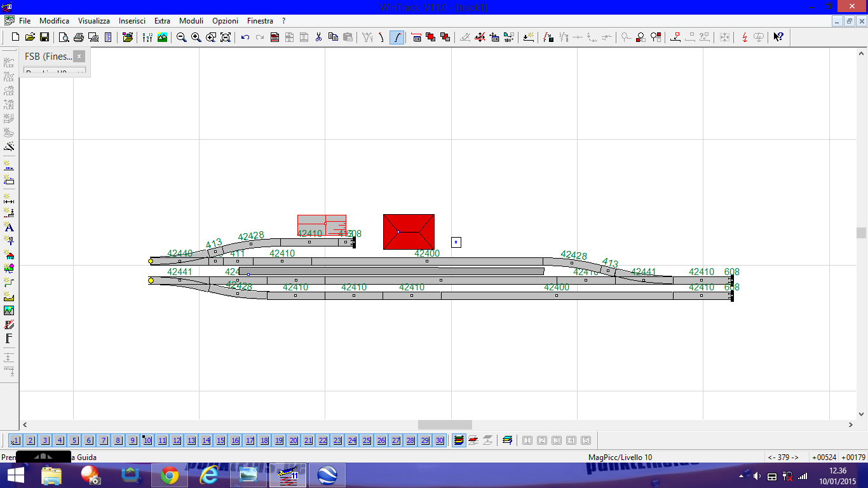Select the red building object on layout

(409, 232)
